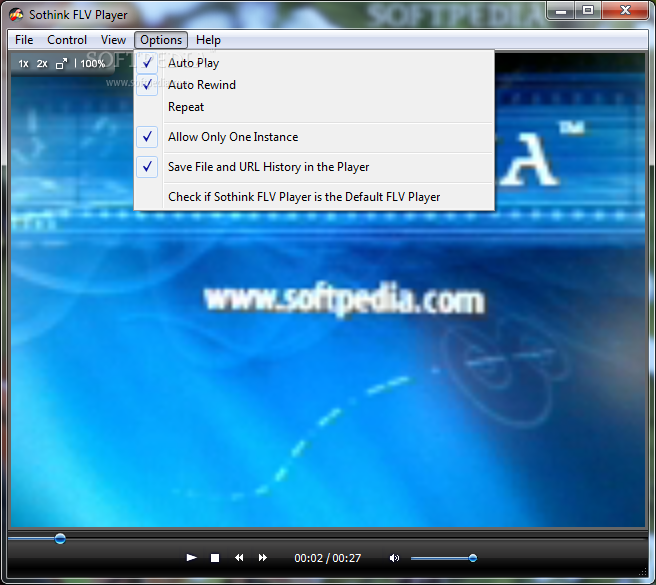Screen dimensions: 656x585
Task: Click the rewind button
Action: 239,558
